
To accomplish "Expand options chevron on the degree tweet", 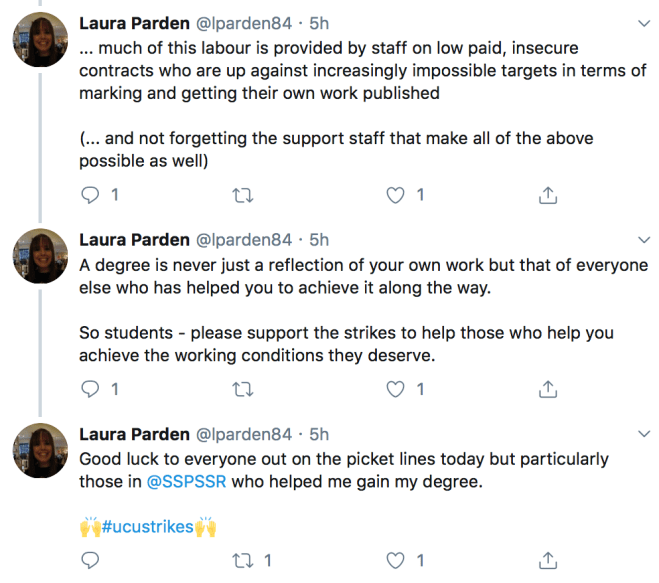I will [643, 240].
